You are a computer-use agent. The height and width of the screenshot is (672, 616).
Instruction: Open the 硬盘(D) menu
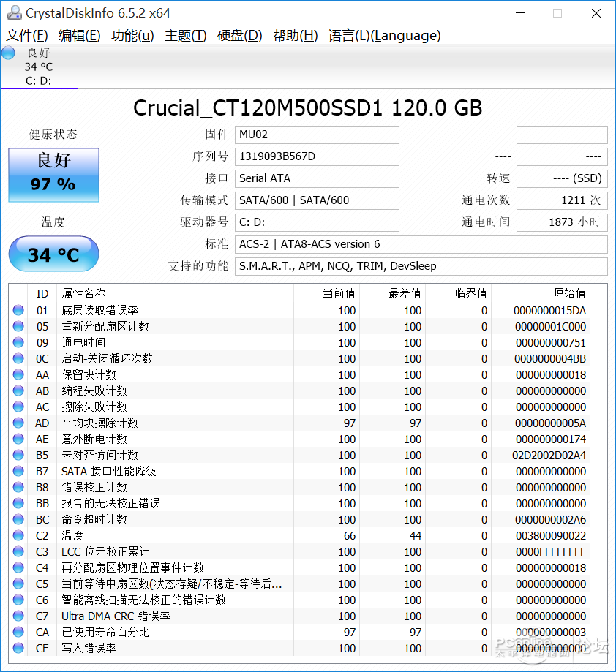pos(240,36)
